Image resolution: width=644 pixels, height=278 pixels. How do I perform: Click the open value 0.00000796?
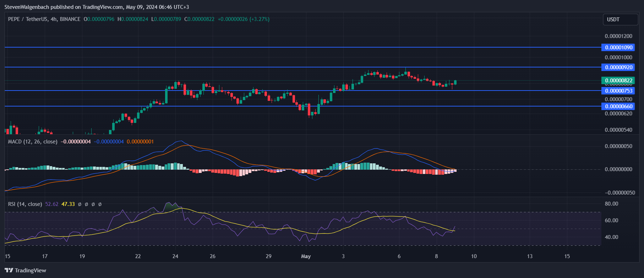[101, 19]
